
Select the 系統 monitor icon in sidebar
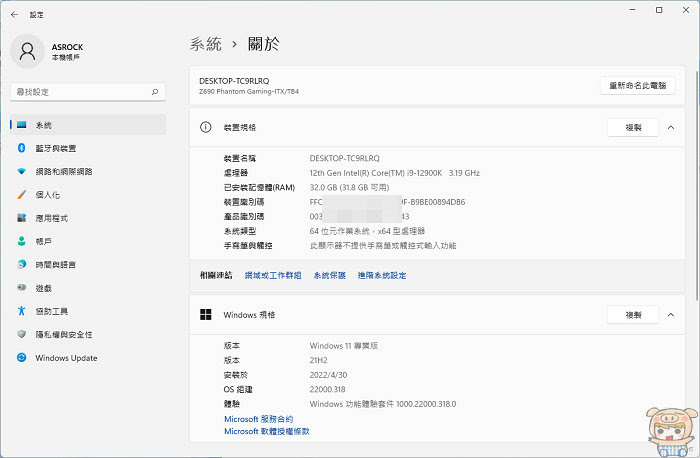pos(21,125)
